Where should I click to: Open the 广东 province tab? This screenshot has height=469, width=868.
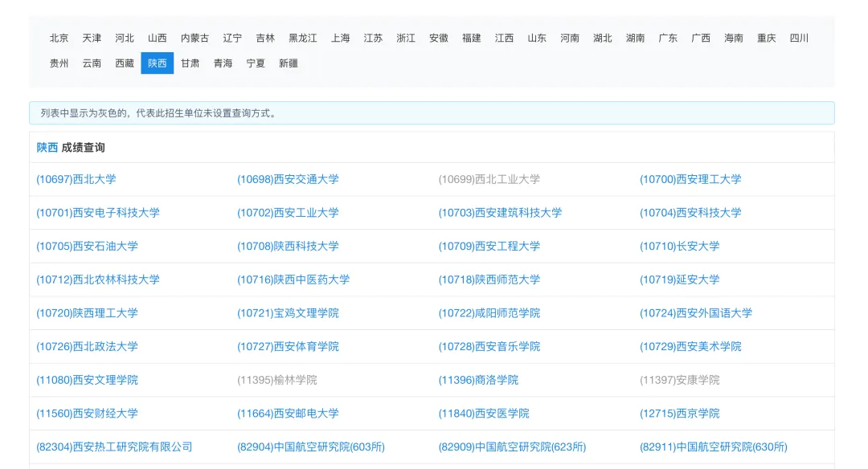point(668,39)
